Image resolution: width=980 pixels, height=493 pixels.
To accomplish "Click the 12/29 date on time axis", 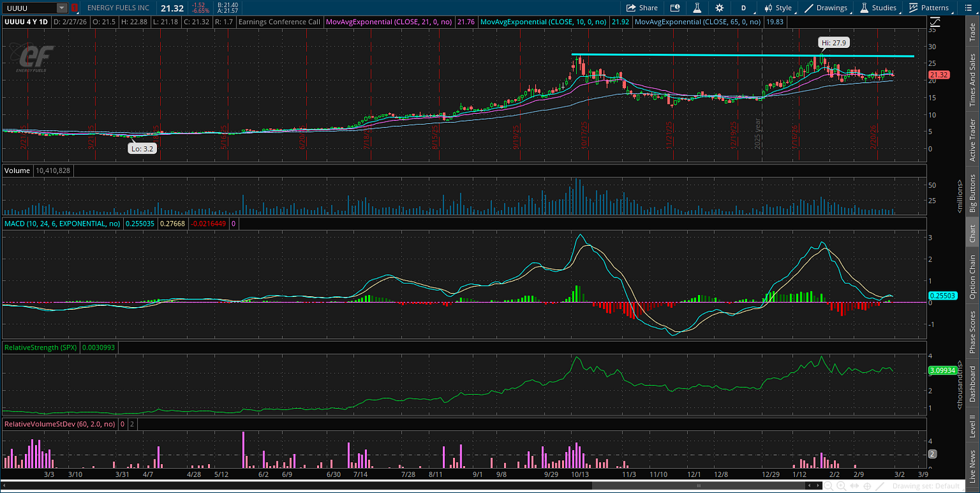I will click(x=771, y=474).
